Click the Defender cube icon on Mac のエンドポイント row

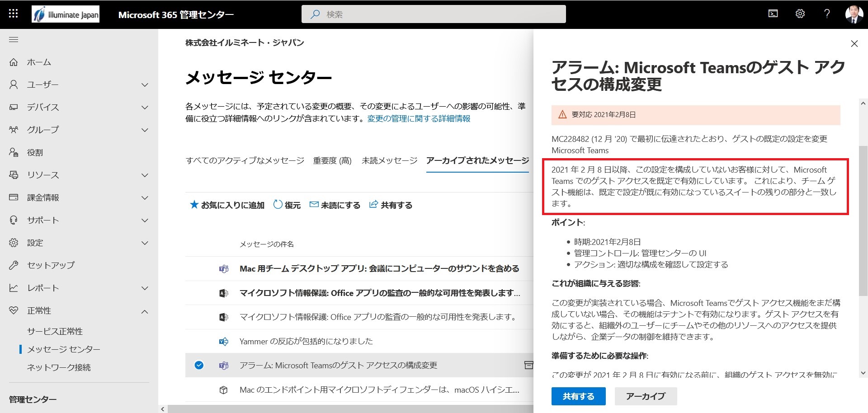pyautogui.click(x=224, y=390)
